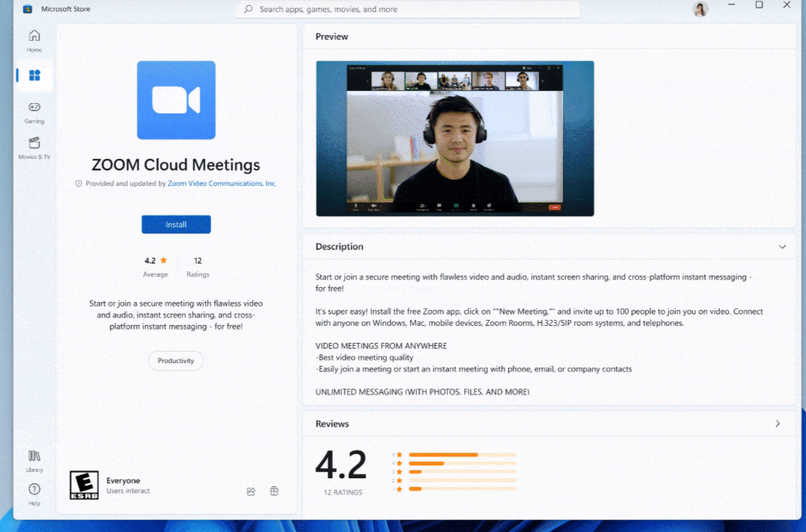Maximize the Microsoft Store window
The image size is (806, 532).
(x=759, y=5)
